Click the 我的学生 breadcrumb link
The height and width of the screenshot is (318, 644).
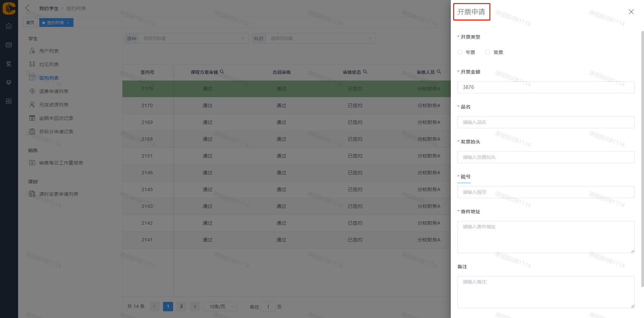(49, 8)
